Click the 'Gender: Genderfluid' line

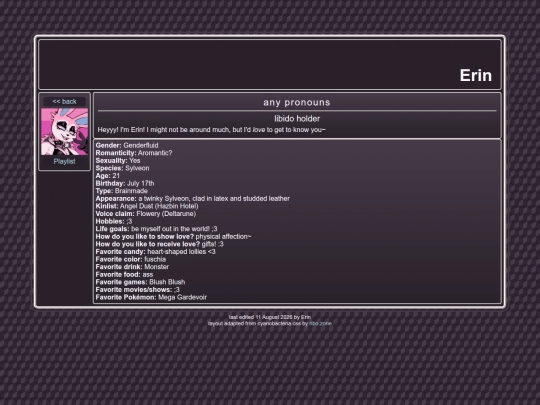coord(127,145)
